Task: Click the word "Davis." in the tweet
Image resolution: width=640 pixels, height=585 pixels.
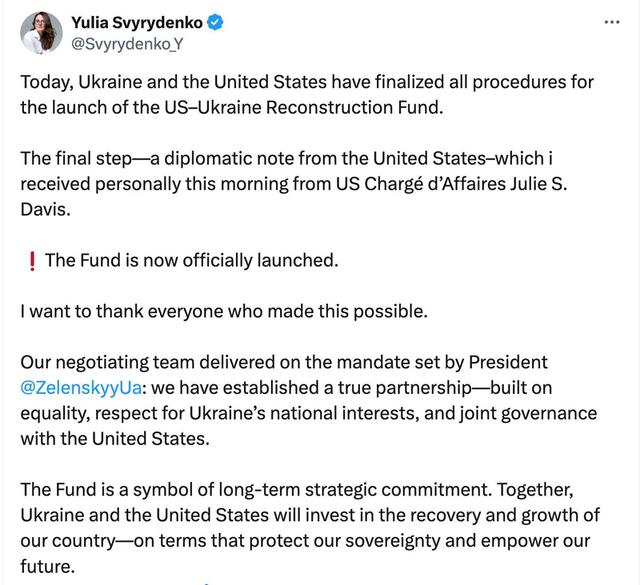Action: [x=46, y=209]
